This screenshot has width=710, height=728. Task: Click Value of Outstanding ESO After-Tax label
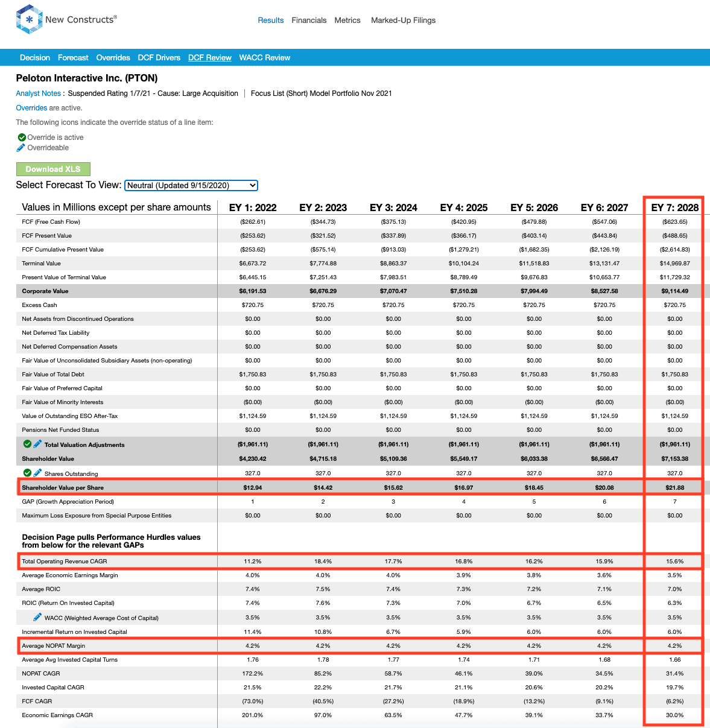click(x=70, y=416)
